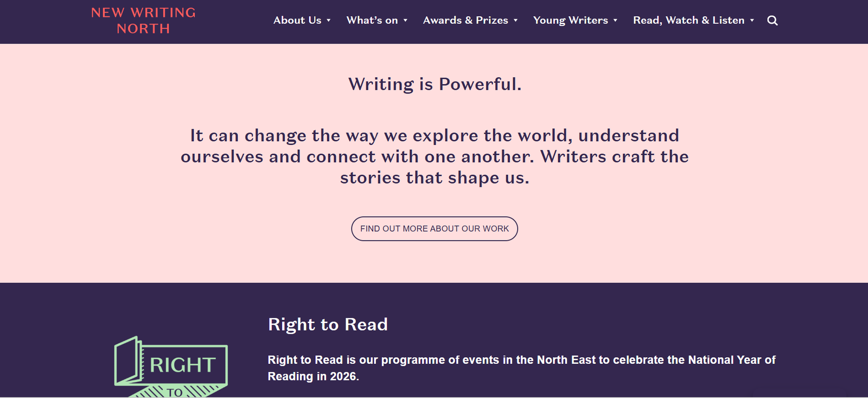Click the New Writing North logo
This screenshot has width=868, height=398.
point(143,21)
